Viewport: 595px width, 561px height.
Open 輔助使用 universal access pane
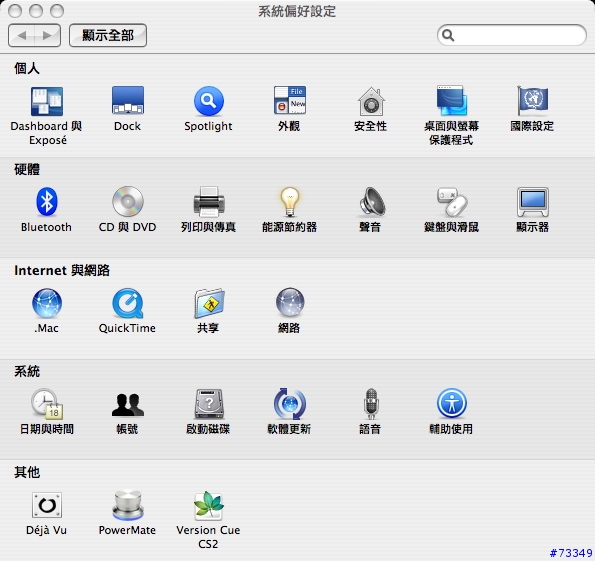coord(452,403)
